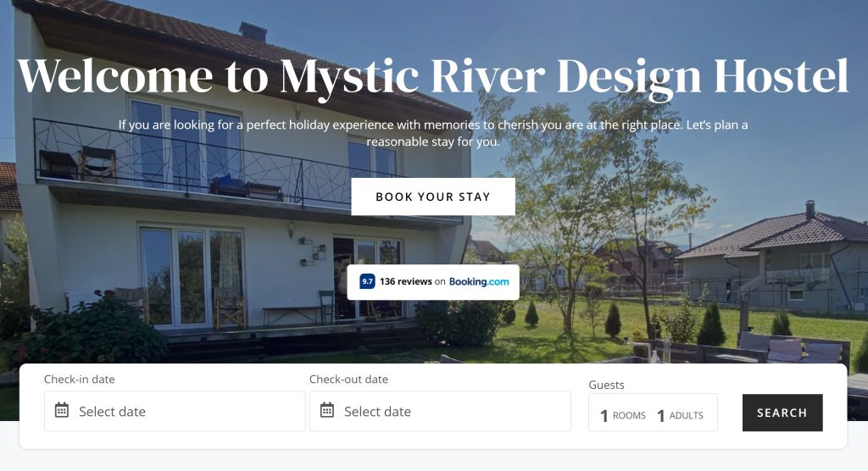The height and width of the screenshot is (471, 868).
Task: Click the calendar icon in Check-in field
Action: pyautogui.click(x=61, y=410)
